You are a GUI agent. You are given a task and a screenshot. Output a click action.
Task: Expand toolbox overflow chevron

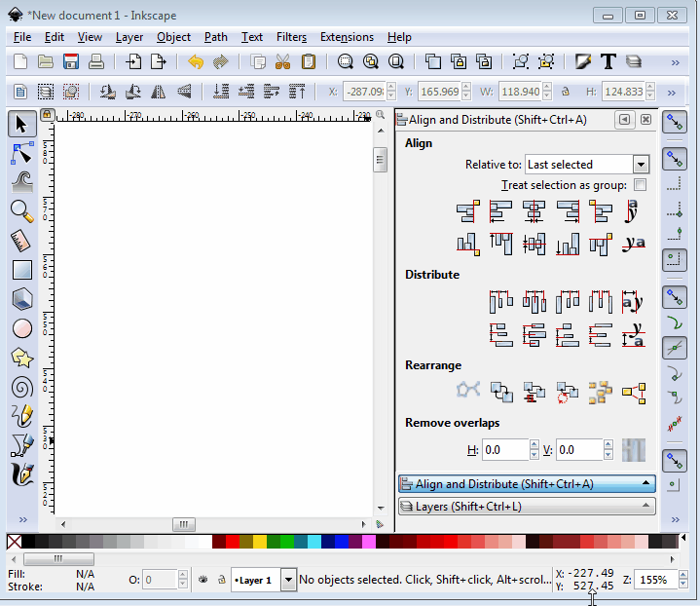[x=23, y=519]
